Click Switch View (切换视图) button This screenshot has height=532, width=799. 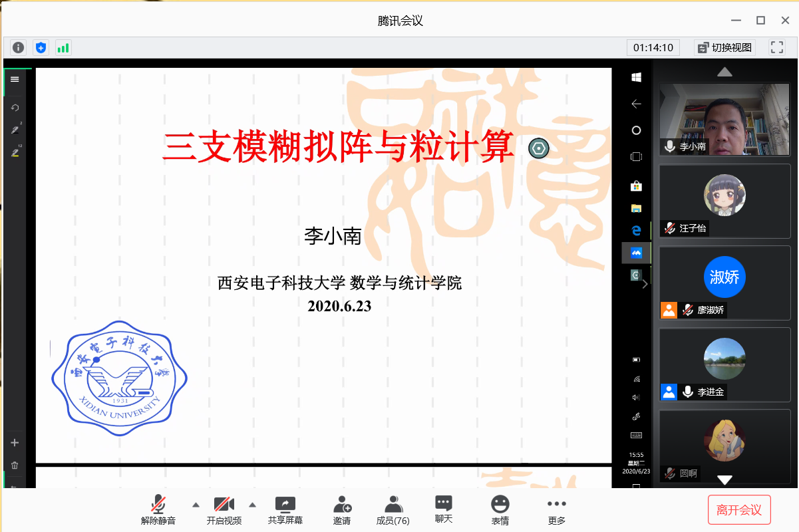click(724, 47)
